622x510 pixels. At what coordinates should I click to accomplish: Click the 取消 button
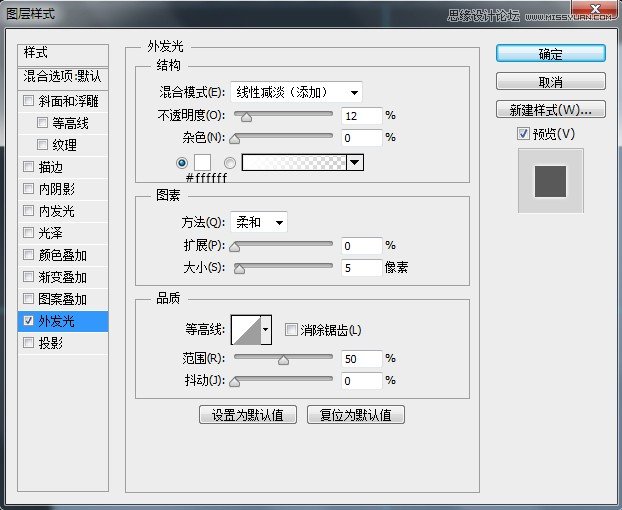(x=551, y=82)
